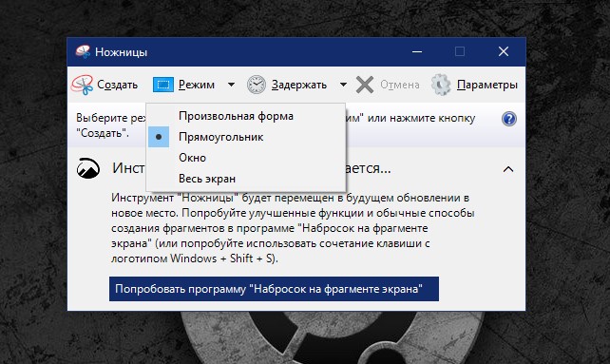Select "Весь экран" snip mode
The image size is (610, 364).
(246, 179)
